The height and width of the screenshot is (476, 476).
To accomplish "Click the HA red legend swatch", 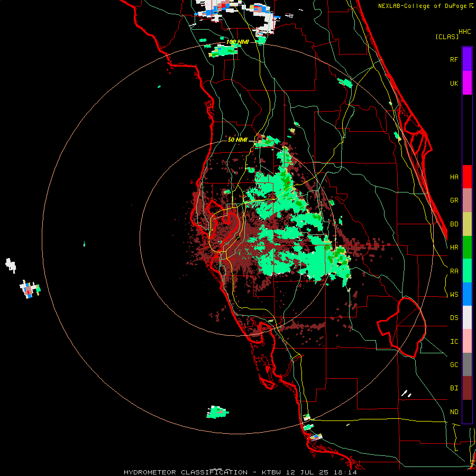I will point(467,177).
